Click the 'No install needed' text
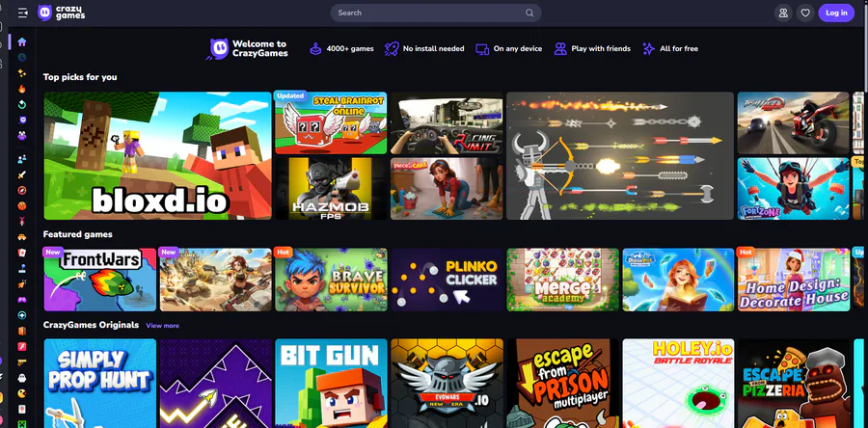The image size is (868, 428). coord(433,48)
